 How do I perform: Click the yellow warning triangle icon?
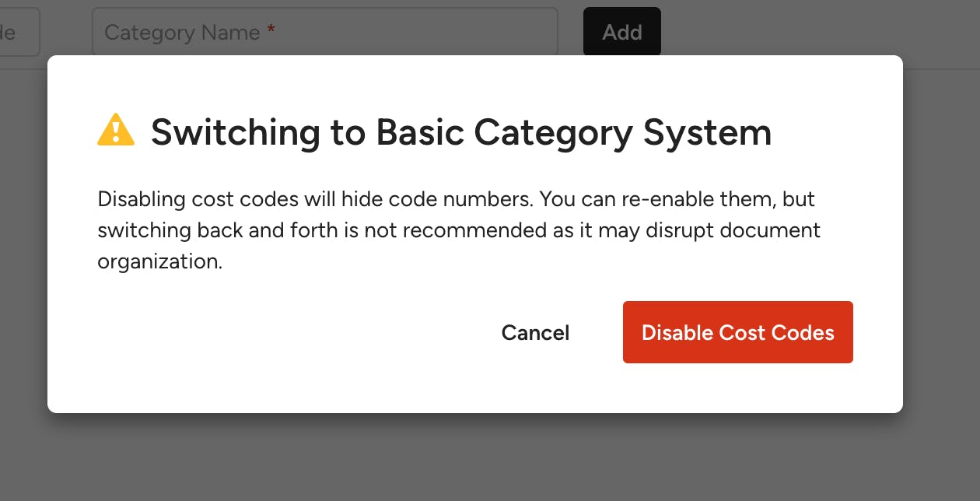click(x=116, y=130)
